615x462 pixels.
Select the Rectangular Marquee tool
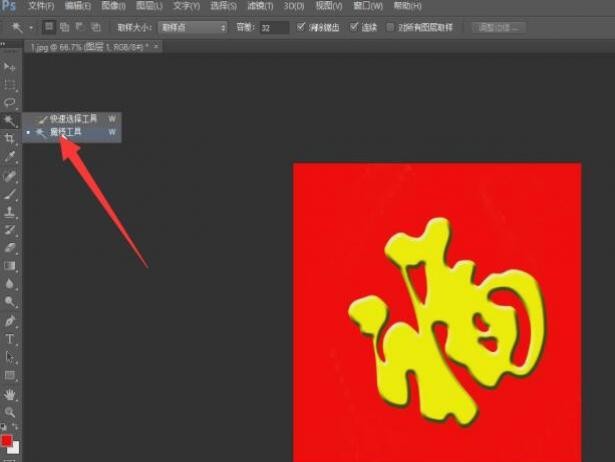click(10, 85)
